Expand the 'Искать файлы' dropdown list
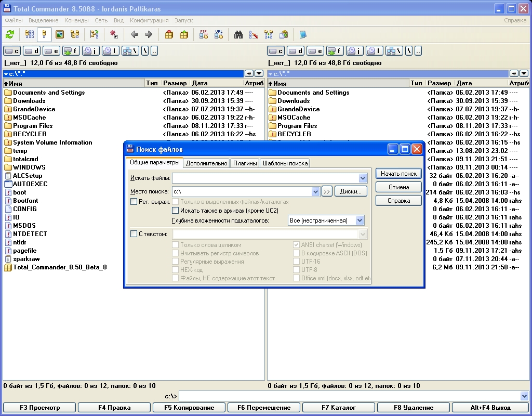 [363, 178]
